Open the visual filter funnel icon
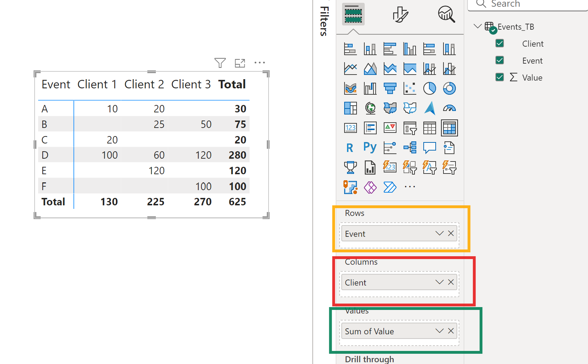The image size is (588, 364). tap(220, 63)
